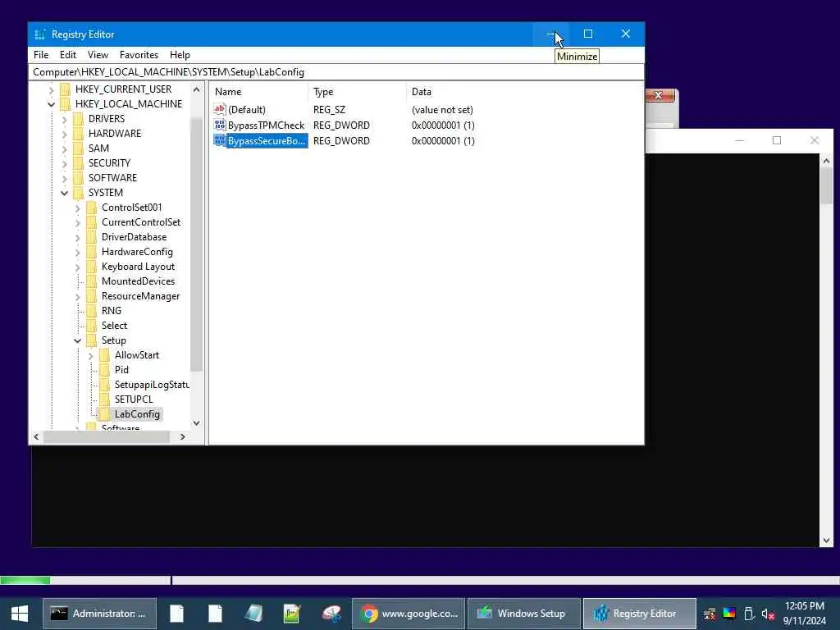Expand the ControlSet001 key
The width and height of the screenshot is (840, 630).
78,208
